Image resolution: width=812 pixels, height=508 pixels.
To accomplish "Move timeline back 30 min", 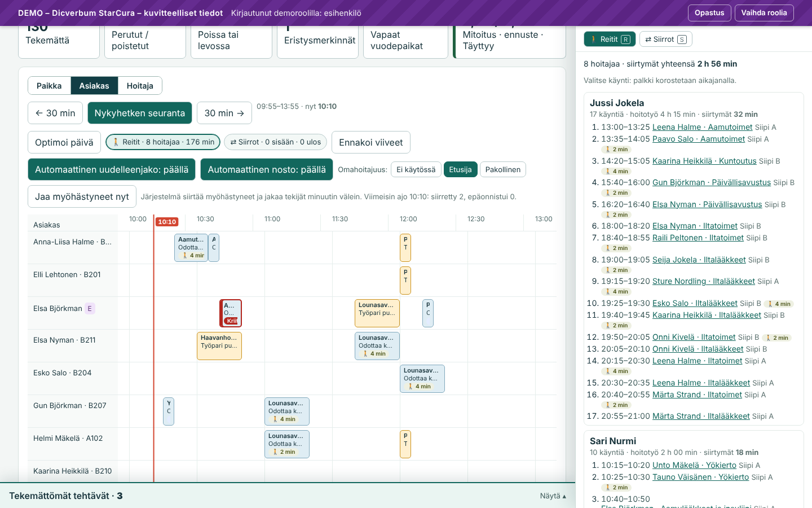I will (x=55, y=113).
